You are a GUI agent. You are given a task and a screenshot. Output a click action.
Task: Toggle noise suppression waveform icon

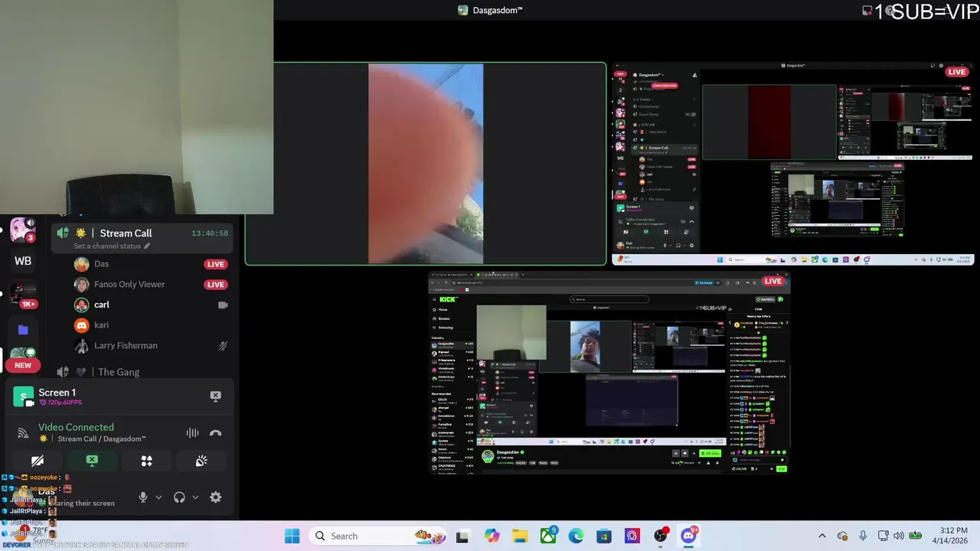coord(192,433)
